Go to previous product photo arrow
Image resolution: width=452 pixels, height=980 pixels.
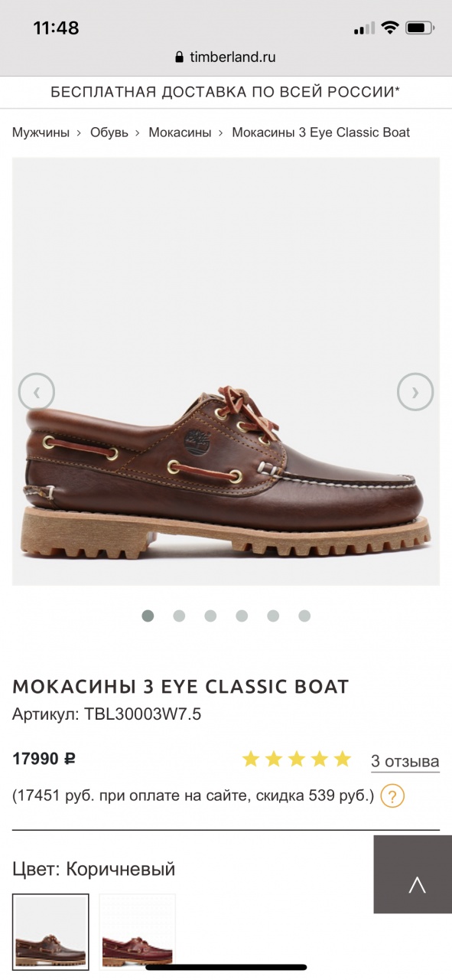pyautogui.click(x=37, y=393)
